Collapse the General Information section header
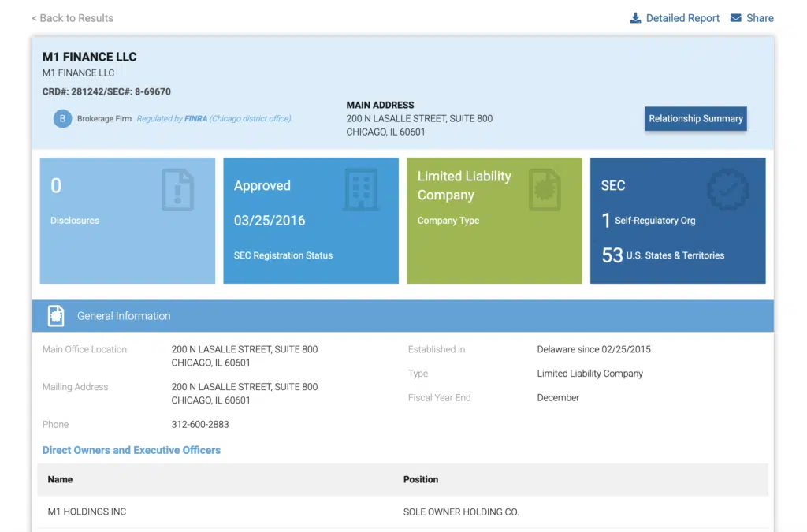 click(x=402, y=316)
